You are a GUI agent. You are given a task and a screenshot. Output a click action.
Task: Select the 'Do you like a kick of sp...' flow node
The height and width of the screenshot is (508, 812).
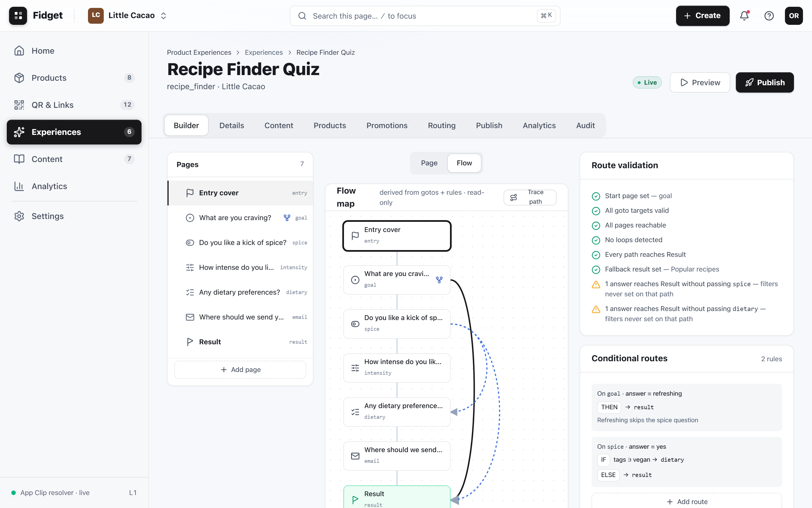(x=397, y=324)
